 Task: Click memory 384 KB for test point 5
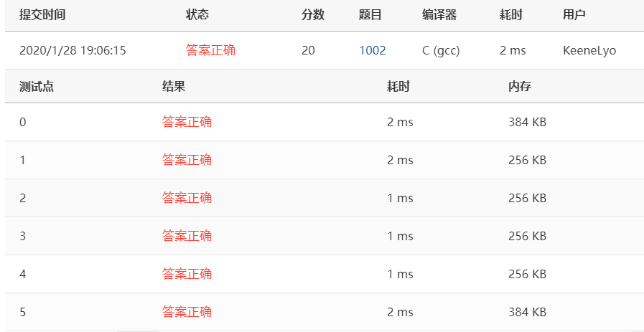click(528, 313)
